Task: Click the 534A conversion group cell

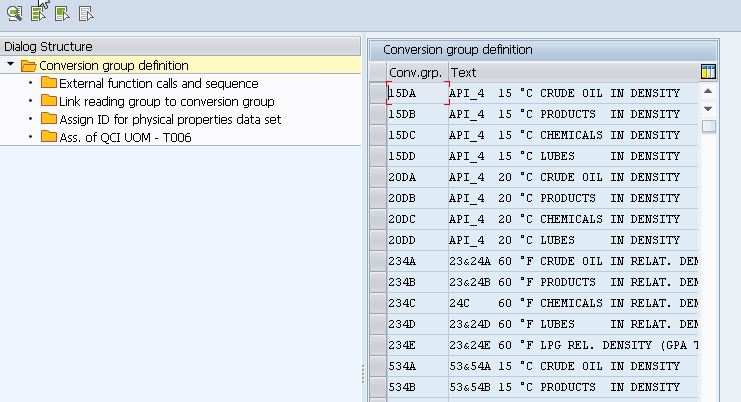Action: click(x=418, y=366)
